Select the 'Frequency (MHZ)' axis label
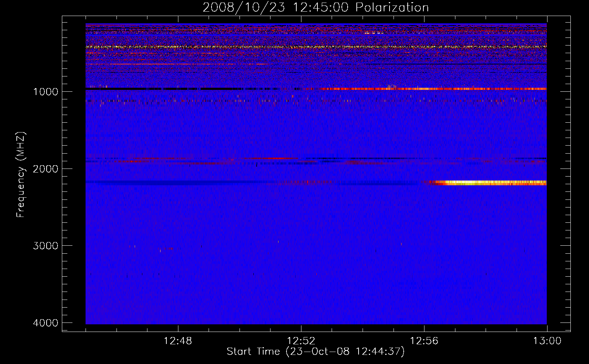 [21, 175]
